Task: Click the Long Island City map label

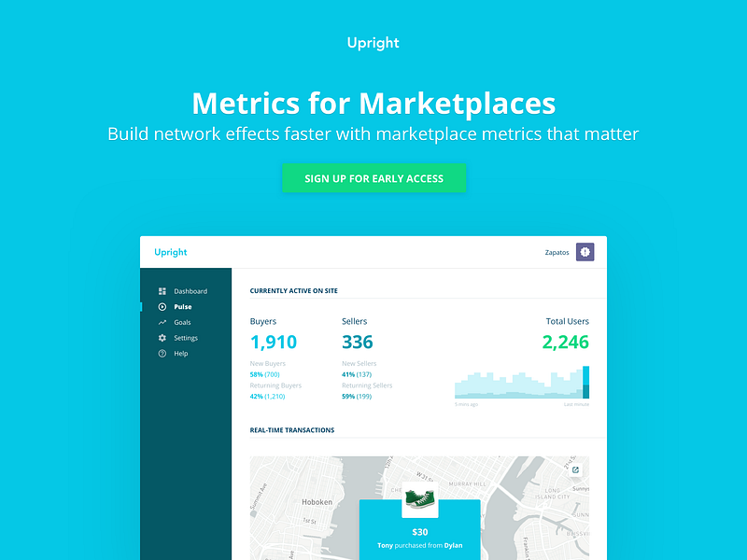Action: click(x=553, y=494)
